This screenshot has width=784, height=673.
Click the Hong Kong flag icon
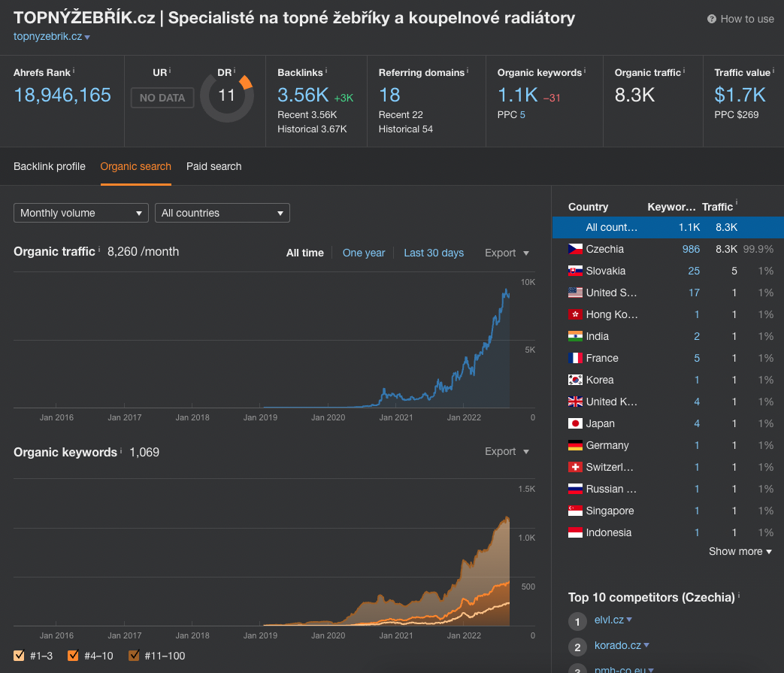[575, 314]
